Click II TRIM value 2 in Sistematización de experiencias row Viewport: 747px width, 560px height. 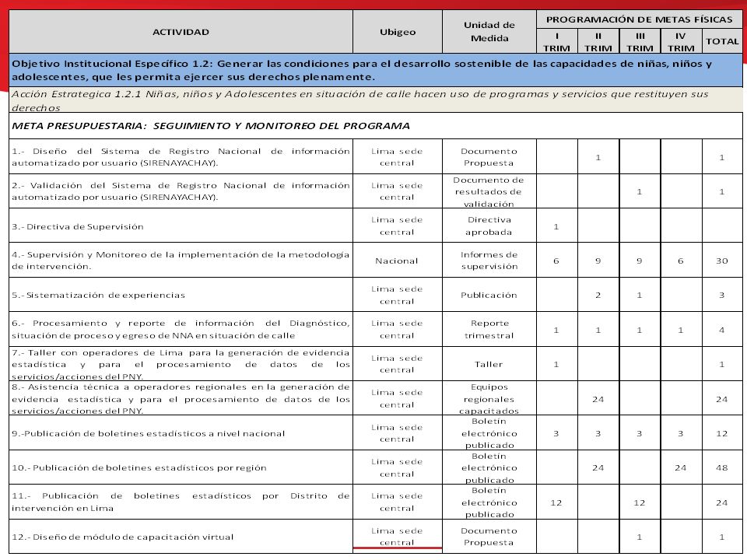pos(598,296)
